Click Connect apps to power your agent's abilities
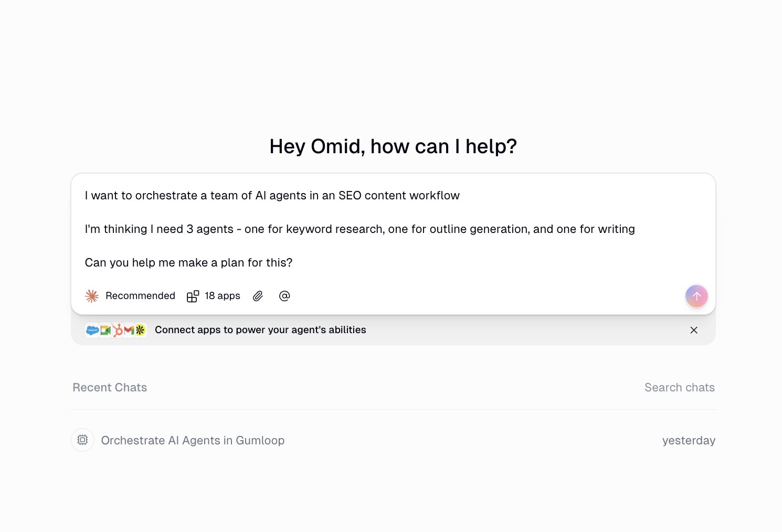 coord(260,329)
